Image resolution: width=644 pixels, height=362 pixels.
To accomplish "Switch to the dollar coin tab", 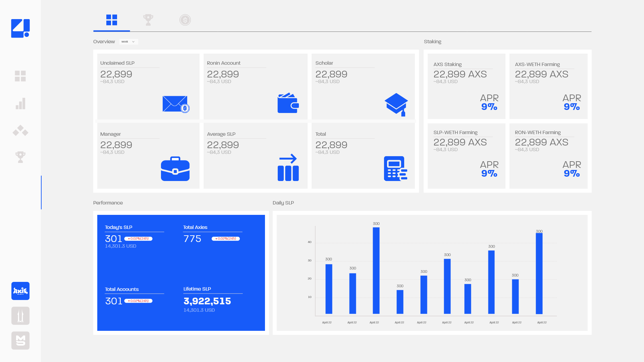I will (185, 20).
